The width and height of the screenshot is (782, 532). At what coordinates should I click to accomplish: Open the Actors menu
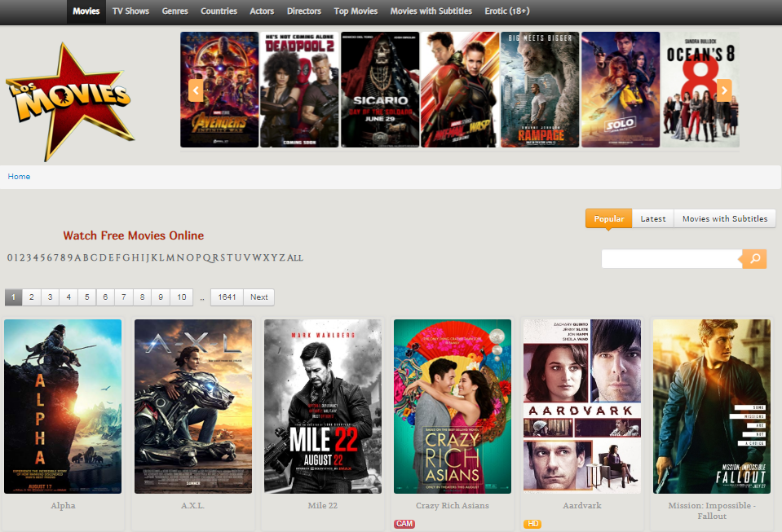coord(262,11)
